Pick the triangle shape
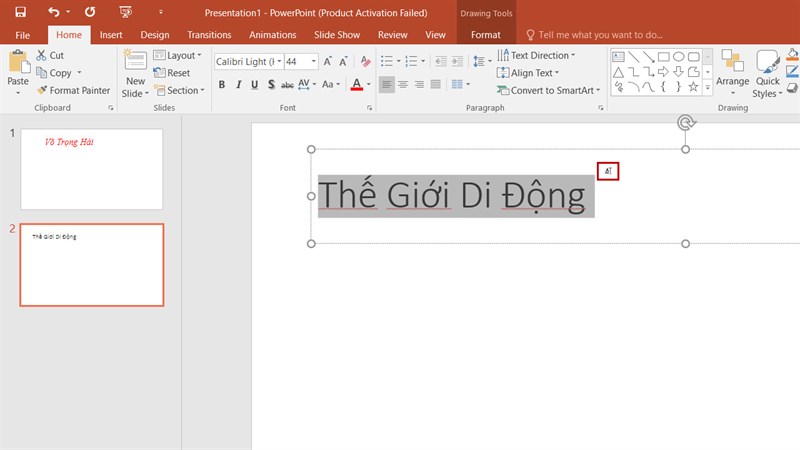This screenshot has height=450, width=800. point(618,72)
